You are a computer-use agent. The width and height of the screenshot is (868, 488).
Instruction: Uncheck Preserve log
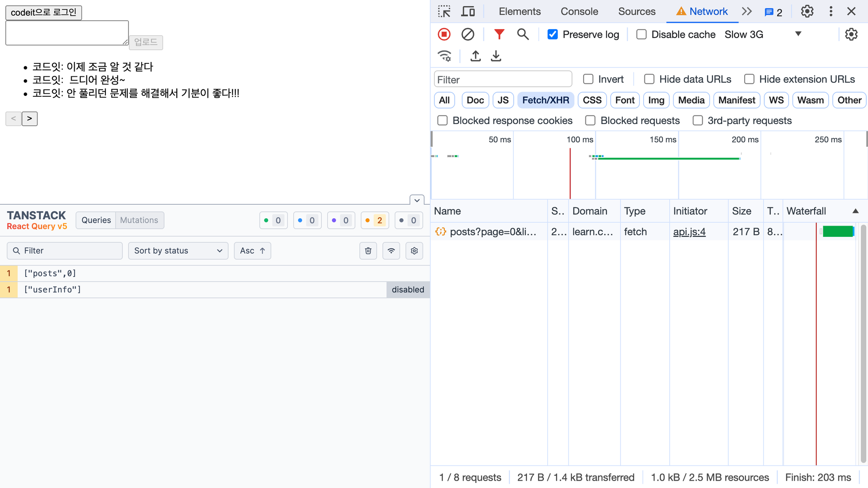[x=552, y=34]
